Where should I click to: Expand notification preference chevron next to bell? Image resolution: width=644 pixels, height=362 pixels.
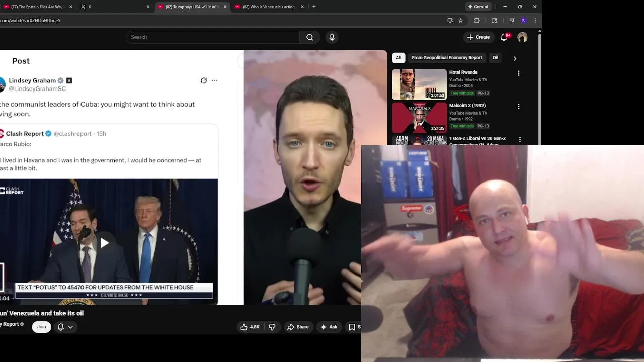70,327
